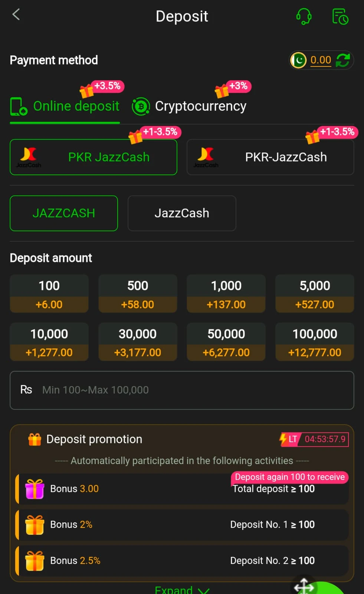This screenshot has height=594, width=364.
Task: Select PKR-JazzCash payment option
Action: click(x=270, y=157)
